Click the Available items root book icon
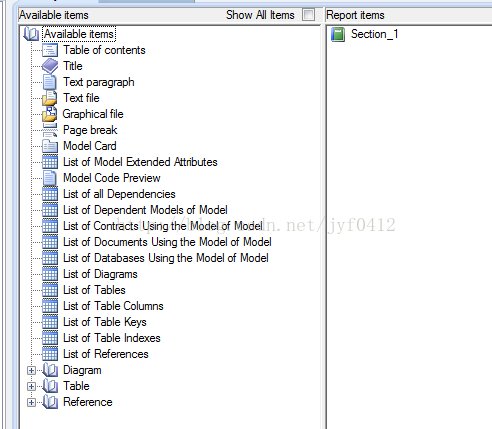Screen dimensions: 492x429 pyautogui.click(x=31, y=34)
